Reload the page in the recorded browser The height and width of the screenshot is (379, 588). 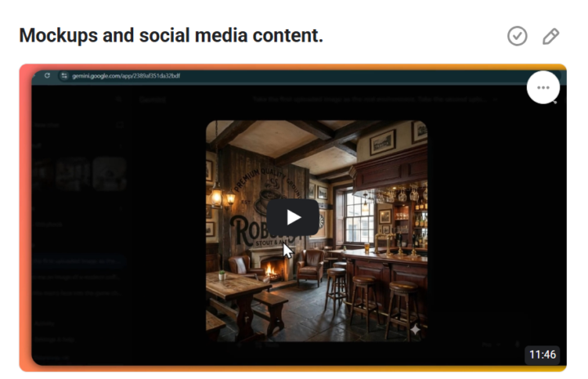coord(47,75)
